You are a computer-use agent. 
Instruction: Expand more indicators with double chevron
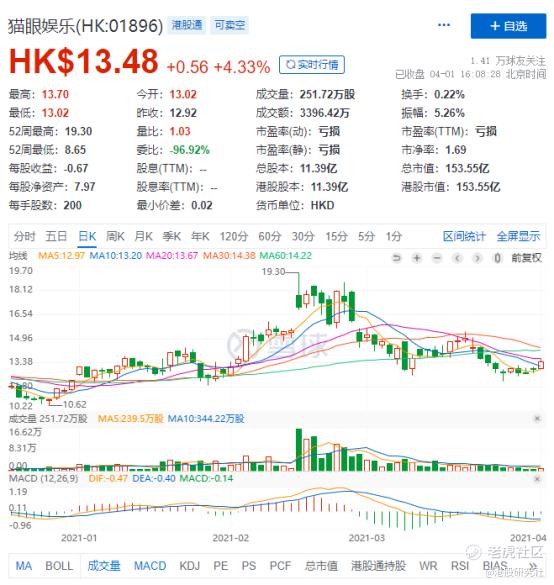pyautogui.click(x=533, y=566)
